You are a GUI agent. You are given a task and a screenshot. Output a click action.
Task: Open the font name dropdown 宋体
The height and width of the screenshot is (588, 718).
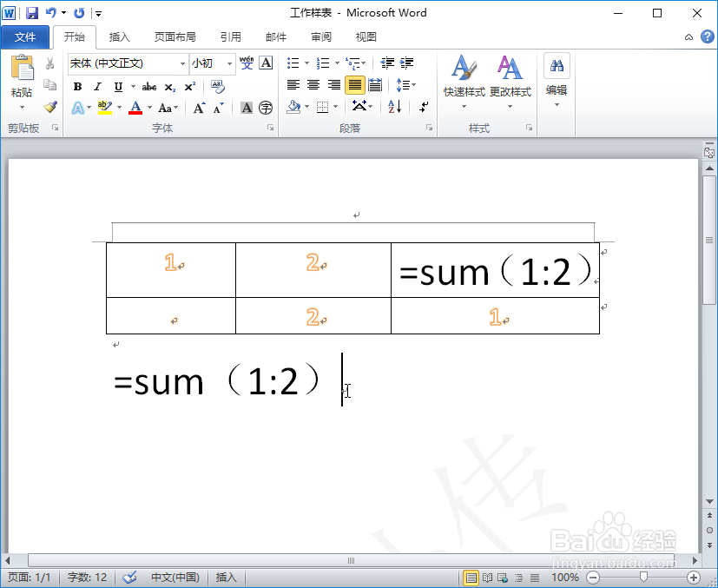coord(182,63)
